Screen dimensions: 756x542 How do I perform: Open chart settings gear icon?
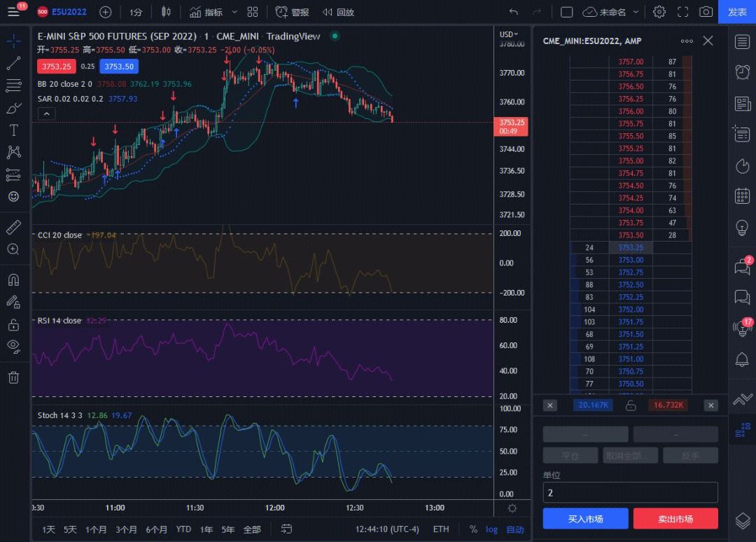[x=659, y=12]
